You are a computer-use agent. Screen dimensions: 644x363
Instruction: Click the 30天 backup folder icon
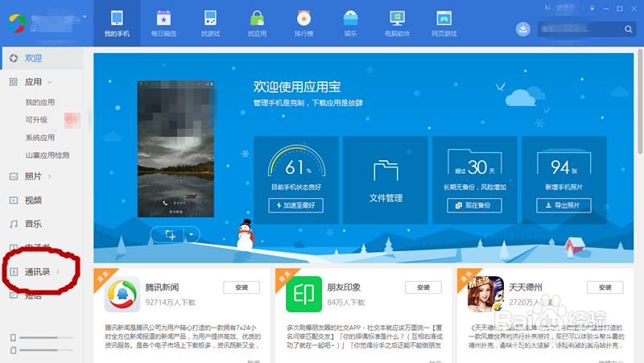tap(474, 163)
